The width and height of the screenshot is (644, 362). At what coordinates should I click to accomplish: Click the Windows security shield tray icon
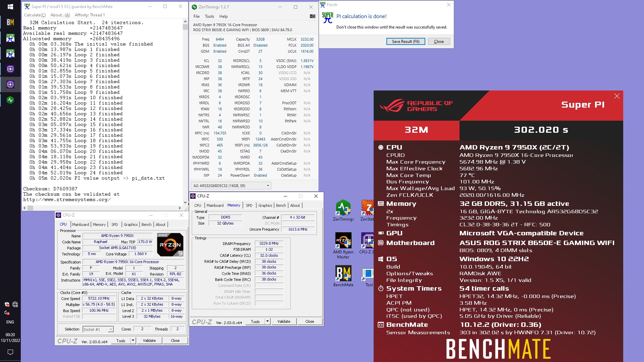click(7, 304)
